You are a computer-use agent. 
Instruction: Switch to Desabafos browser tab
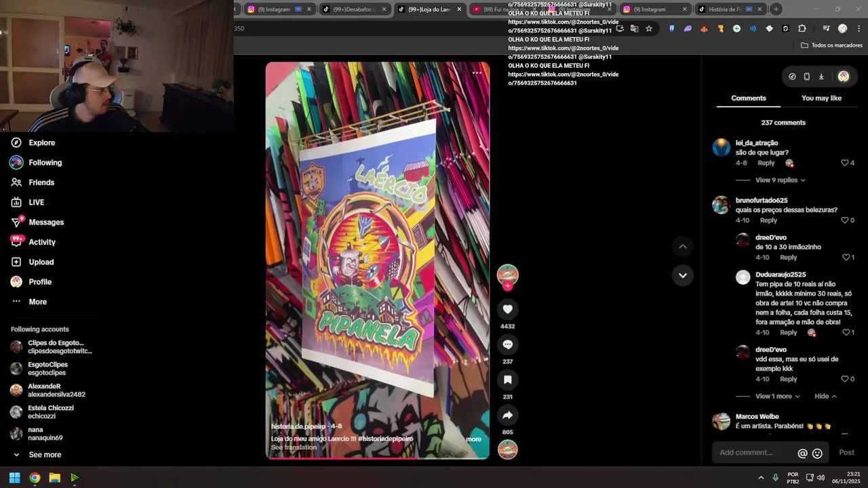[354, 9]
